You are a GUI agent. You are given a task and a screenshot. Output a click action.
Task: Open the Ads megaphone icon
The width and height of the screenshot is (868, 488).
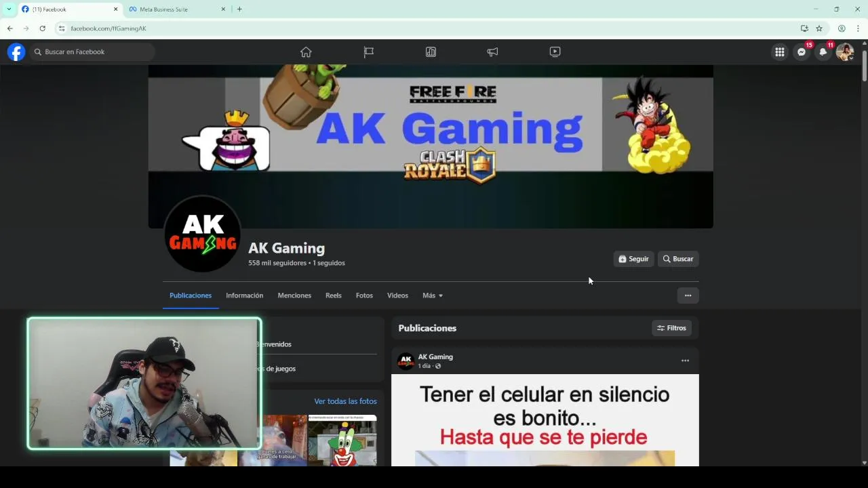coord(492,52)
